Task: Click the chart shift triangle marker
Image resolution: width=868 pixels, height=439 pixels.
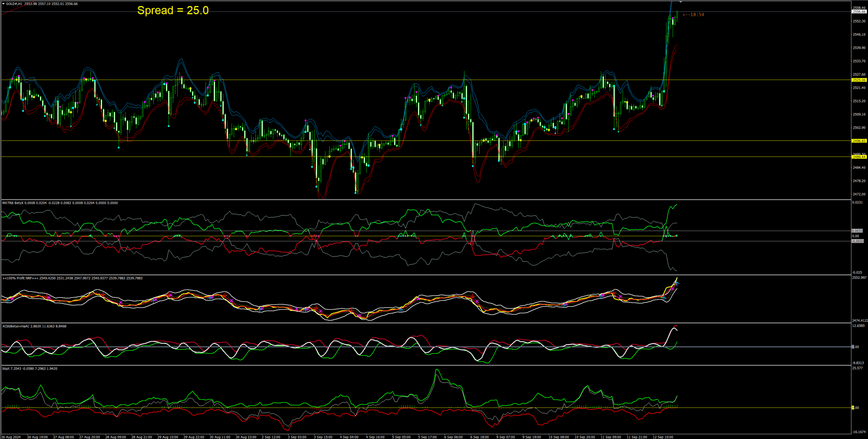Action: point(681,2)
